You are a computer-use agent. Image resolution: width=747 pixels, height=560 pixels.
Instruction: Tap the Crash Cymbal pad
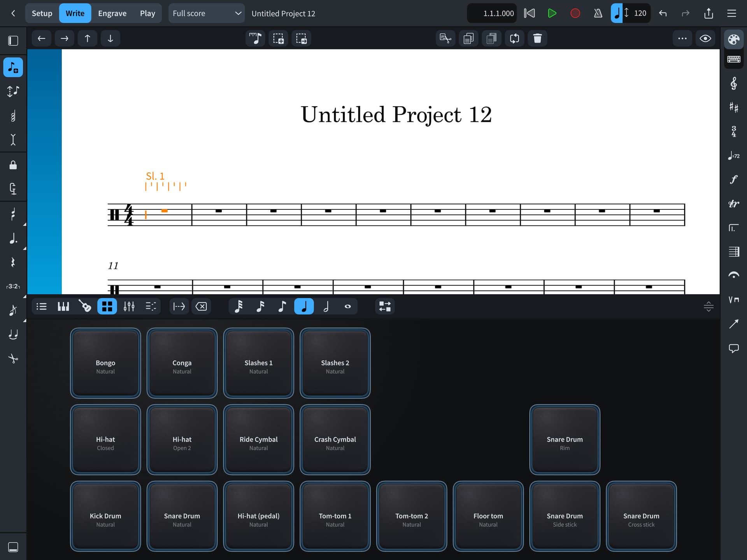[335, 440]
